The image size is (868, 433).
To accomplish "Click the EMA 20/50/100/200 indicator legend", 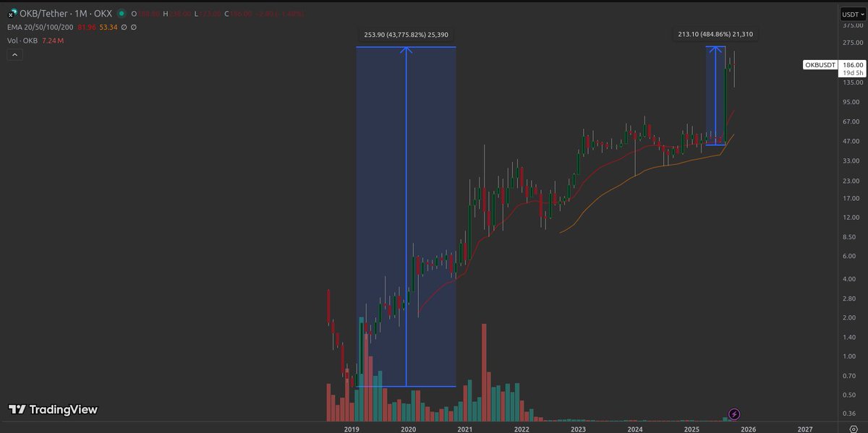I will [x=42, y=27].
